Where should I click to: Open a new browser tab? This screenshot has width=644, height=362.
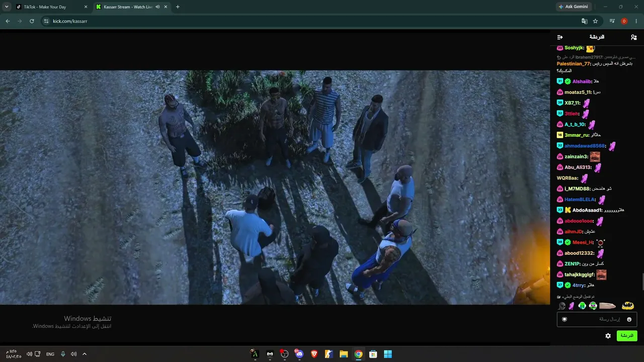coord(178,7)
